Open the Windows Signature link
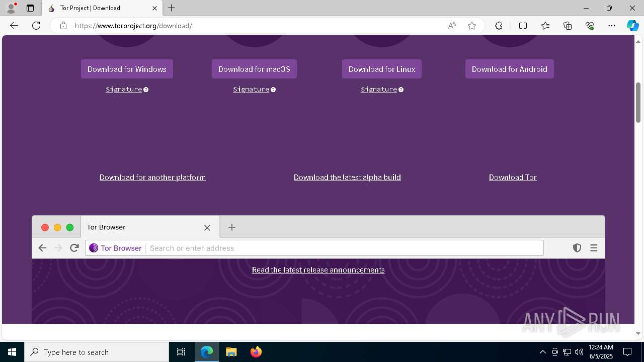 124,89
